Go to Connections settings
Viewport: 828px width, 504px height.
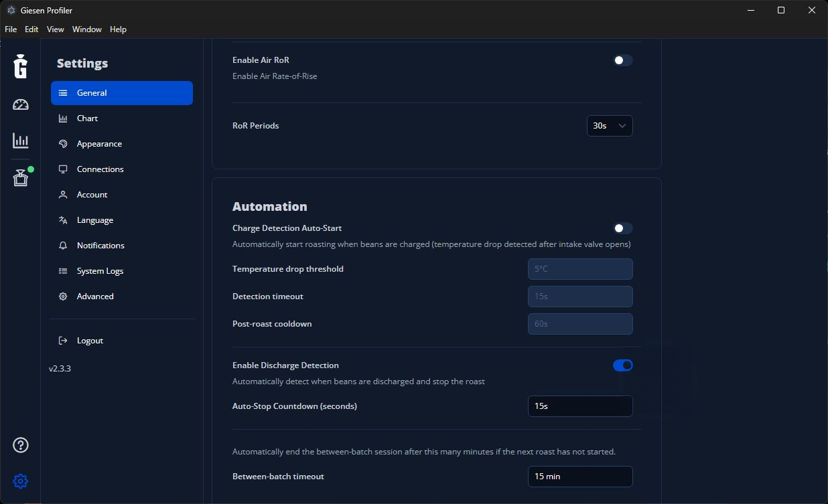click(122, 169)
